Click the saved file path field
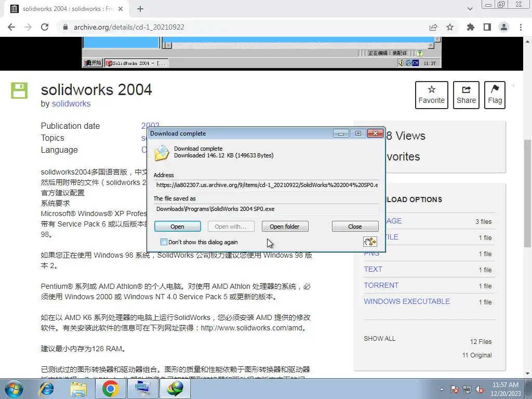The height and width of the screenshot is (399, 532). (x=266, y=209)
